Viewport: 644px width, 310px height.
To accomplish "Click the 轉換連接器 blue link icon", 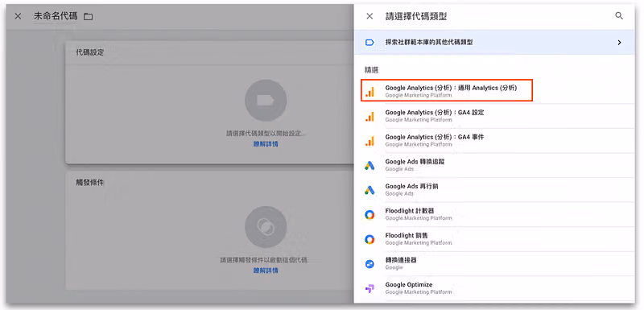I will pos(369,264).
